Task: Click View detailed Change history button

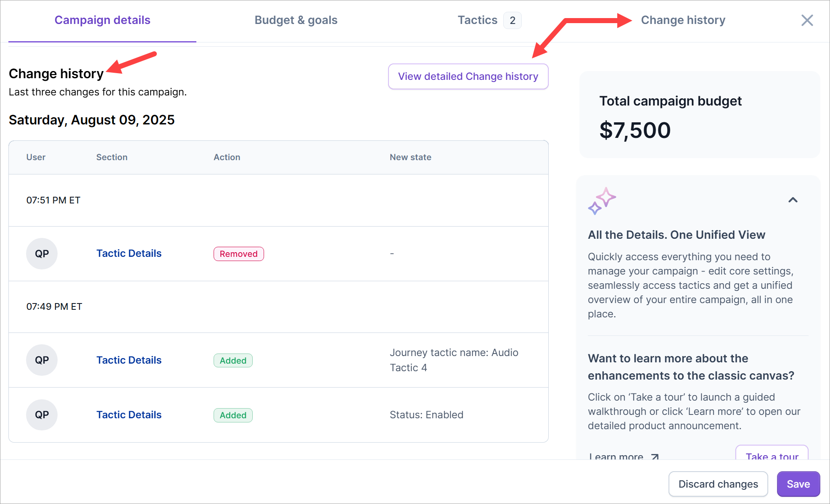Action: pos(468,77)
